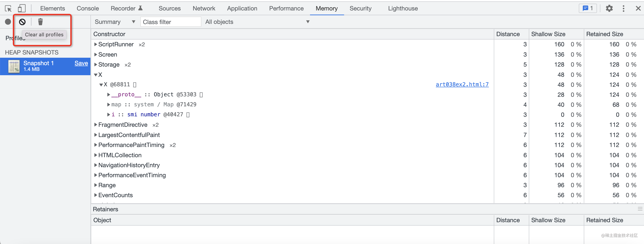The height and width of the screenshot is (244, 644).
Task: Open art038ex2.html:7 source link
Action: (x=462, y=84)
